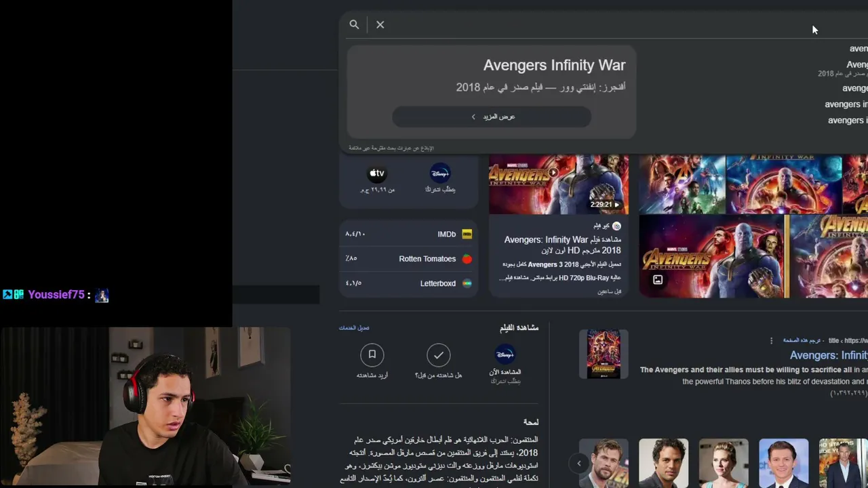Click the ترجم هذه الصفحة link
Viewport: 868px width, 488px height.
tap(802, 340)
